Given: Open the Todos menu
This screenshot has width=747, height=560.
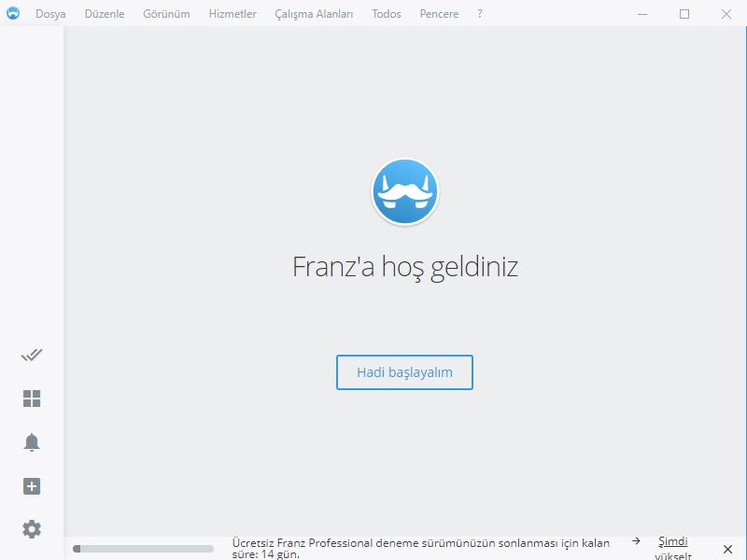Looking at the screenshot, I should point(387,14).
